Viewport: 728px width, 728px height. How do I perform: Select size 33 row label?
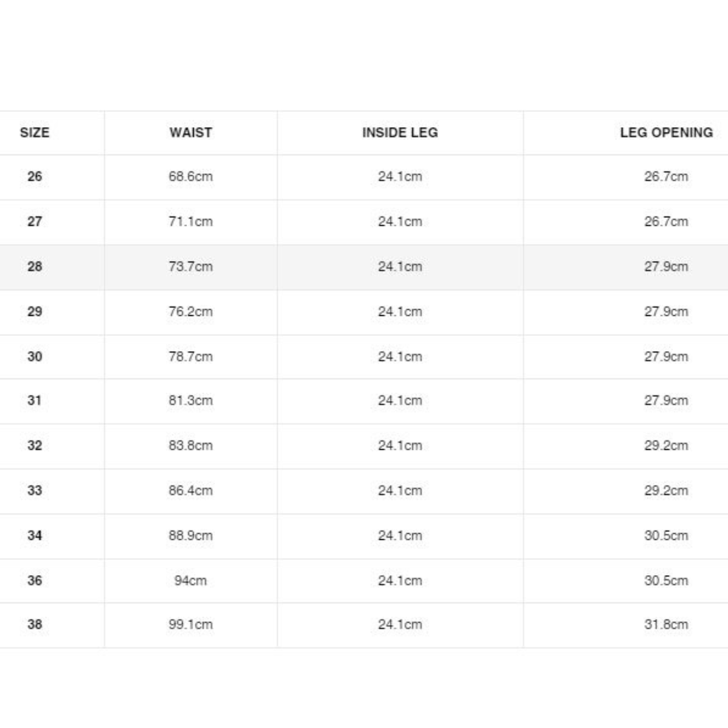(x=35, y=490)
